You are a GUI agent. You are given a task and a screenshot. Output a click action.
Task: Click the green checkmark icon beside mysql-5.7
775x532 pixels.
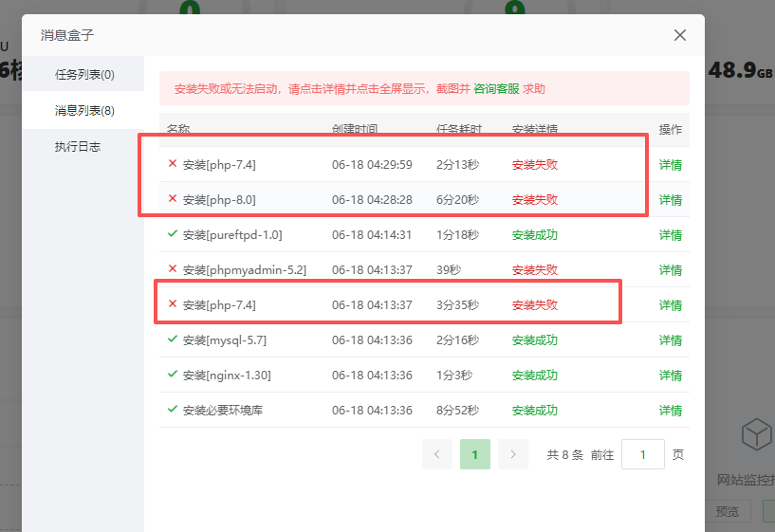(x=173, y=339)
